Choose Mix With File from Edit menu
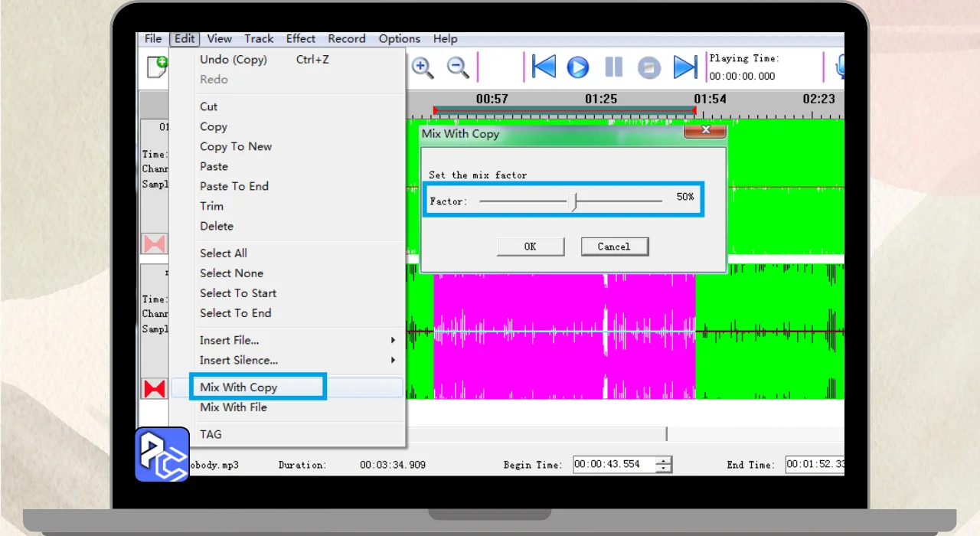Viewport: 980px width, 536px height. tap(234, 407)
